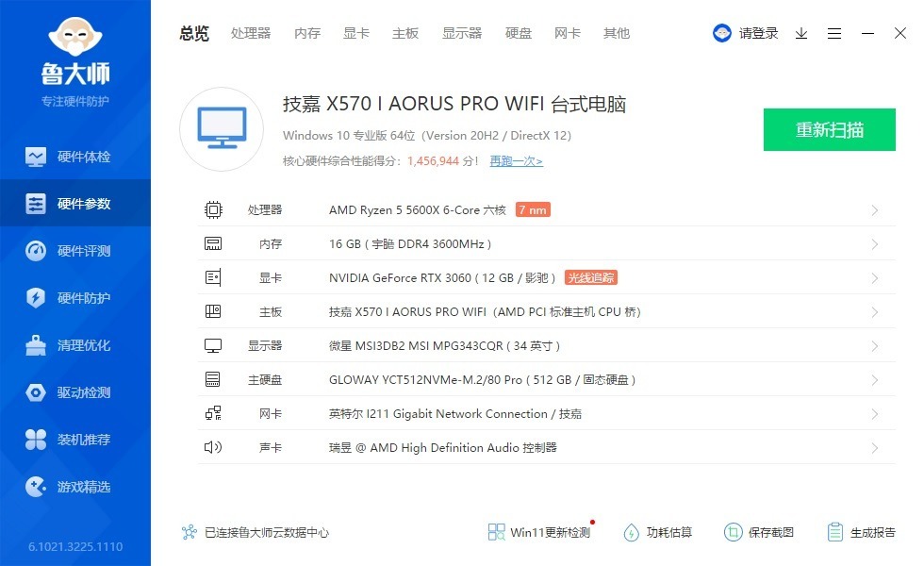This screenshot has height=566, width=924.
Task: Open the hamburger main menu
Action: [x=834, y=33]
